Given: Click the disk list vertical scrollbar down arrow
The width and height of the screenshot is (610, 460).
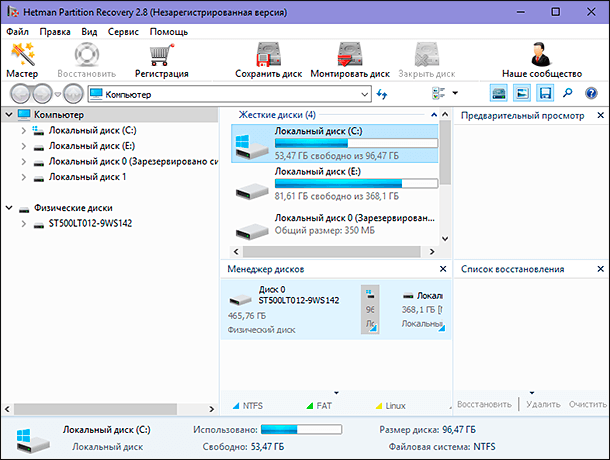Looking at the screenshot, I should 445,239.
